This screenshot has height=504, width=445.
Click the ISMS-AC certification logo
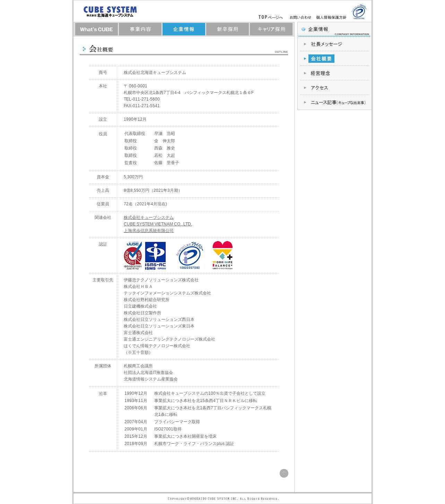tap(155, 256)
